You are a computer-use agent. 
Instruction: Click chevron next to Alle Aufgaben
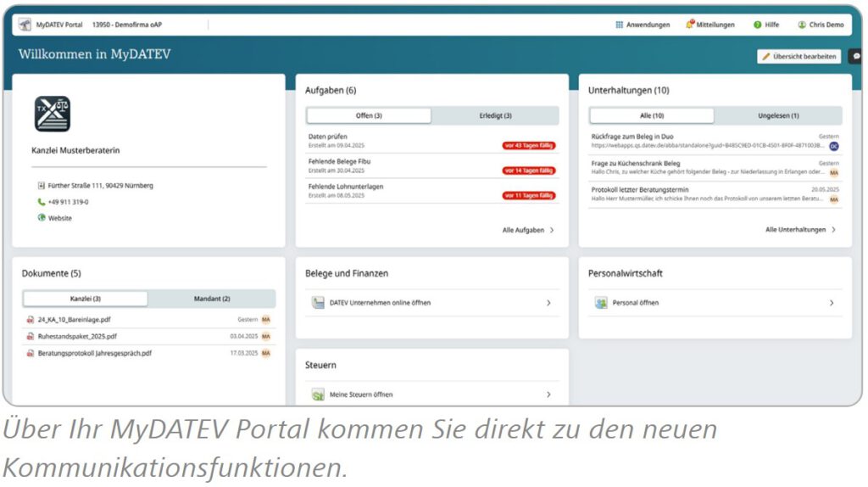(552, 231)
